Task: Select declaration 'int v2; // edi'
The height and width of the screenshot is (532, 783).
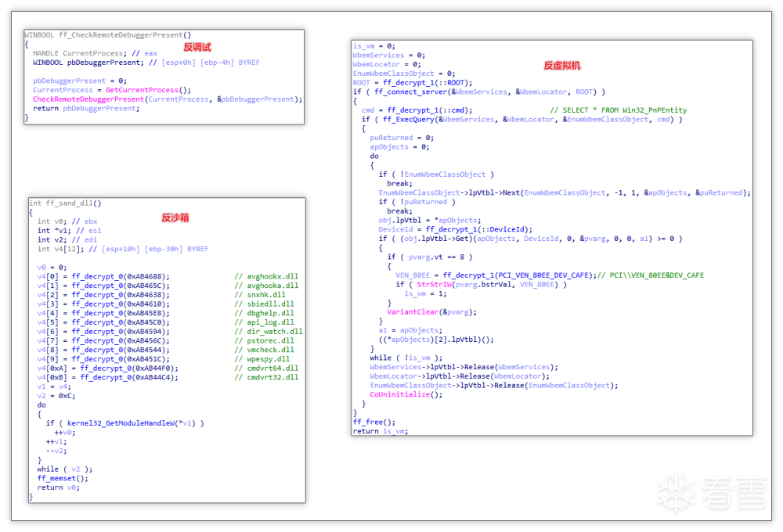Action: pyautogui.click(x=67, y=239)
